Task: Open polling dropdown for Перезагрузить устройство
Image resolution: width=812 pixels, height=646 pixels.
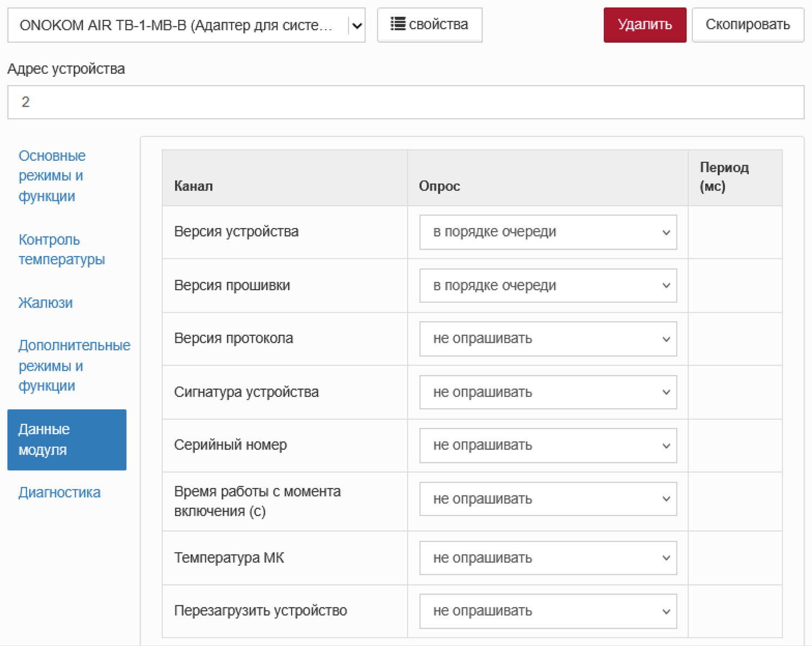Action: (x=547, y=611)
